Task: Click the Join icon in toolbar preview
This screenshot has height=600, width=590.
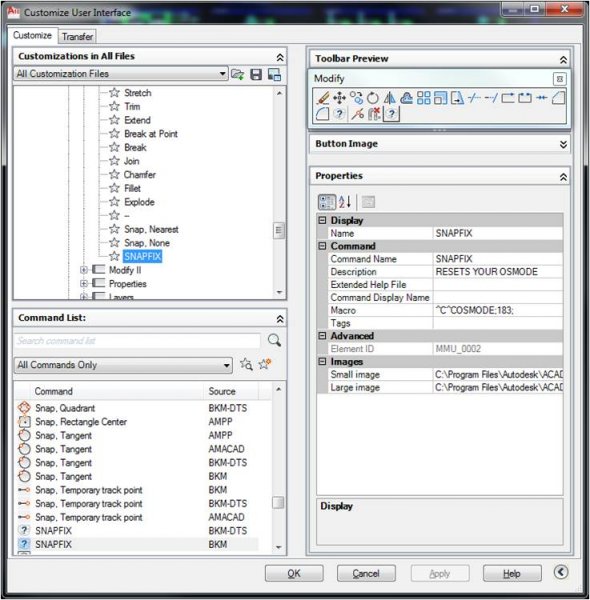Action: [x=542, y=98]
